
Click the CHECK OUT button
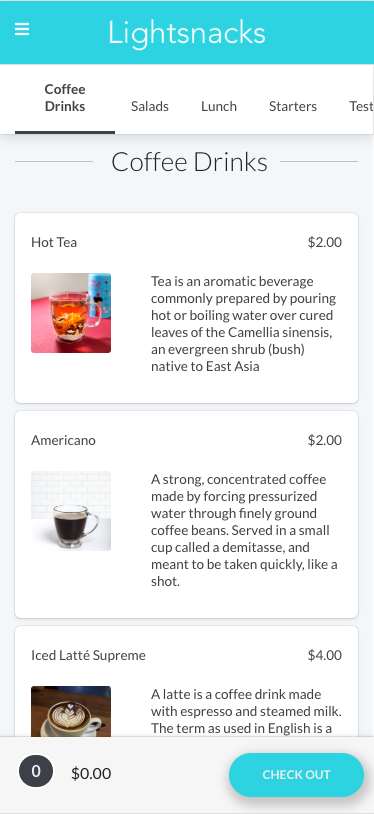tap(296, 775)
